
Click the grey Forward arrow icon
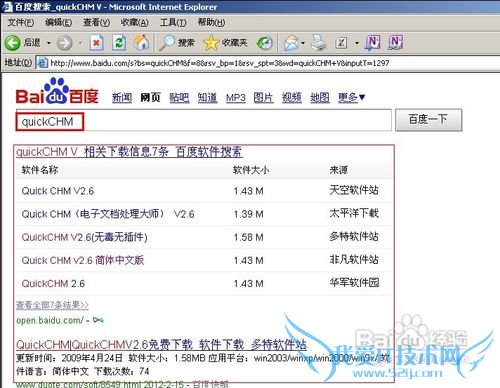tap(64, 43)
